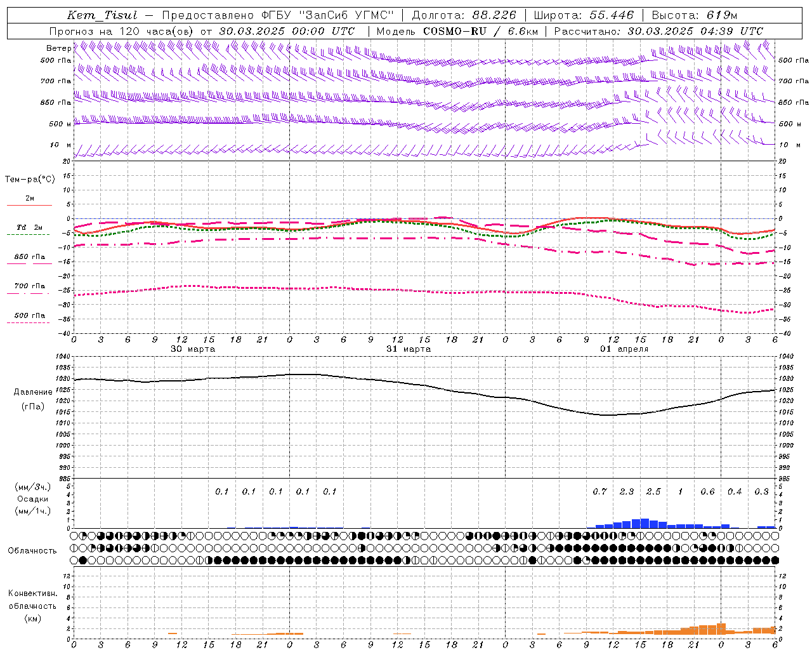Click the Рассчитано: 30.03.2025 04:39 UTC text
Screen dimensions: 812x650
click(658, 31)
